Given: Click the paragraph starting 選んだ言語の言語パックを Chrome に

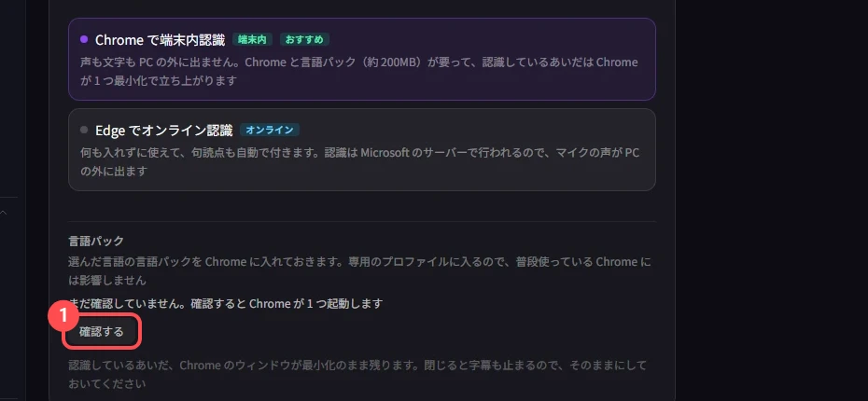Looking at the screenshot, I should point(359,270).
